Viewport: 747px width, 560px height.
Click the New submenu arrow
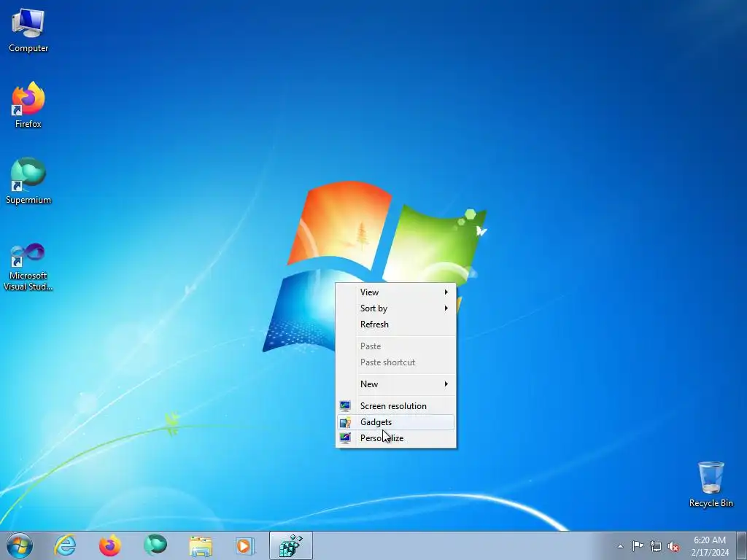(446, 384)
